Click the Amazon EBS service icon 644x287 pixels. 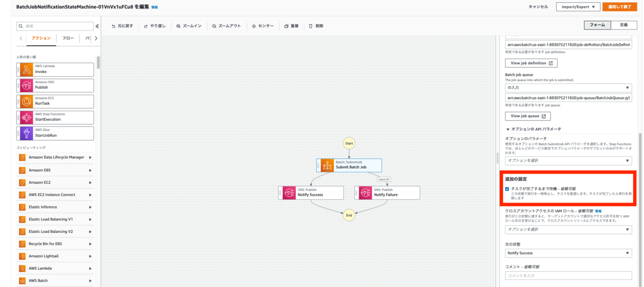click(x=23, y=170)
